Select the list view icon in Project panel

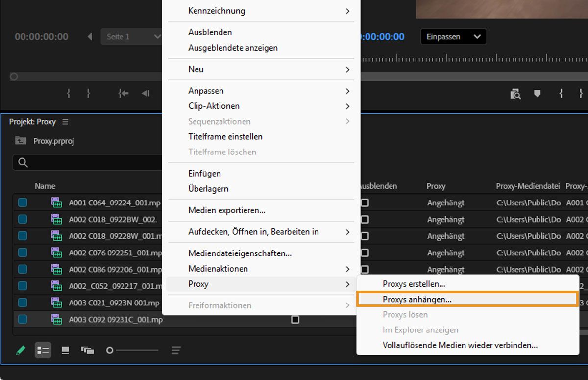click(x=43, y=350)
